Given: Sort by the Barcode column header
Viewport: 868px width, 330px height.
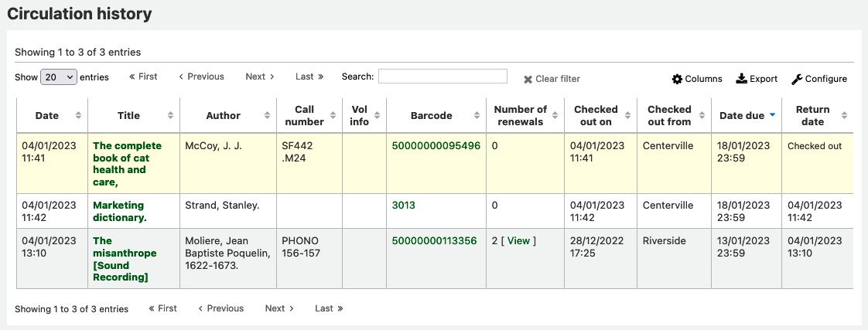Looking at the screenshot, I should (x=431, y=116).
